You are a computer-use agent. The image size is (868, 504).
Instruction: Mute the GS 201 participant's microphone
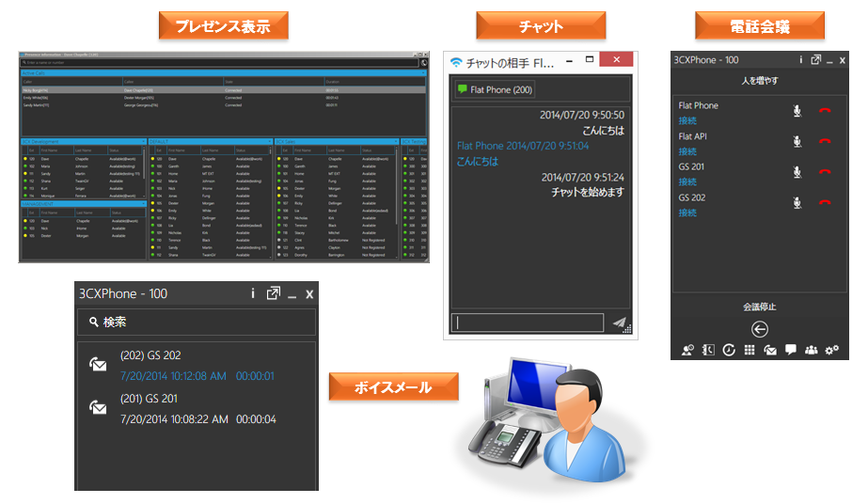[797, 172]
